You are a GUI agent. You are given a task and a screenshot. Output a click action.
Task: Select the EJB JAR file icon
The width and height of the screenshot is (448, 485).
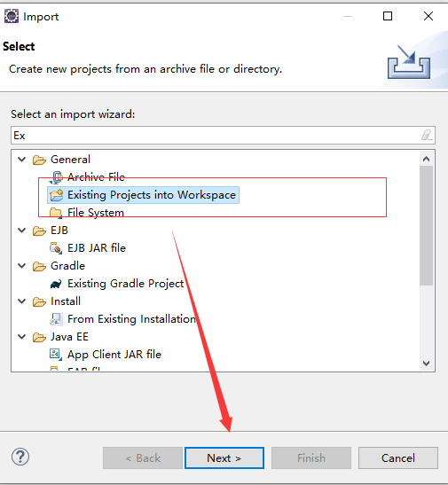(56, 248)
